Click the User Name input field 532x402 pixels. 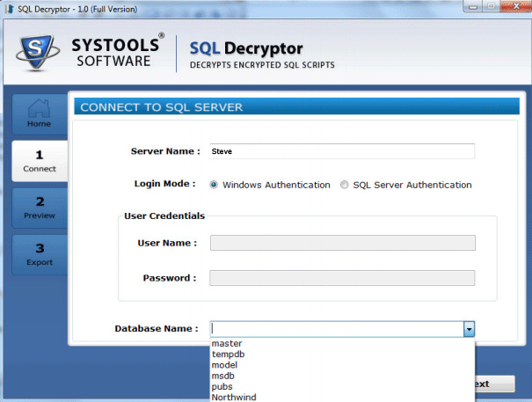click(x=343, y=243)
